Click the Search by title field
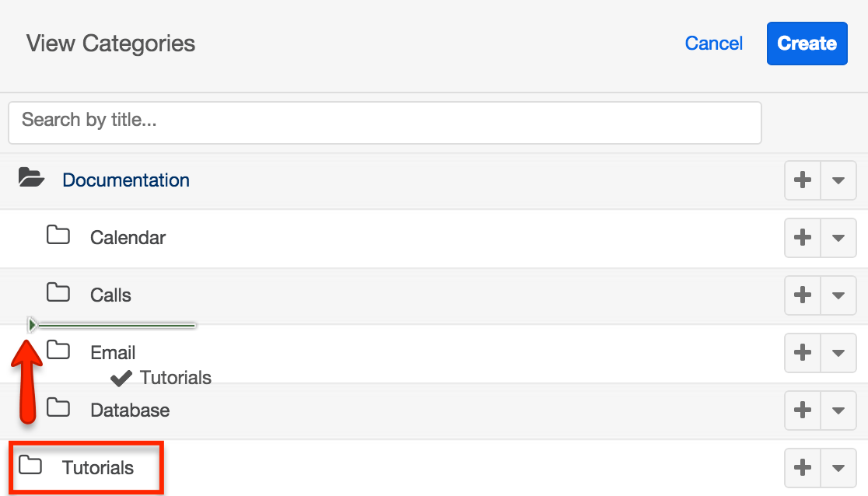The width and height of the screenshot is (868, 496). [x=384, y=122]
